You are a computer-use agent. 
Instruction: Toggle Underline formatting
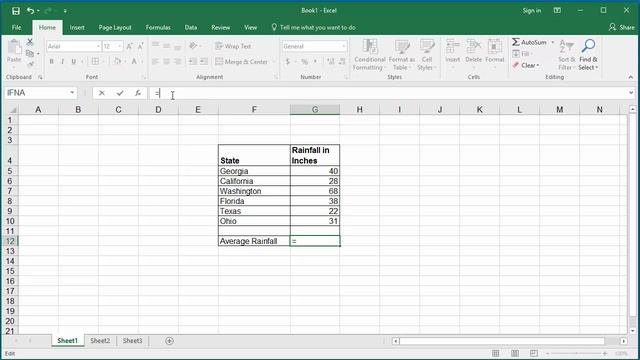(x=73, y=62)
